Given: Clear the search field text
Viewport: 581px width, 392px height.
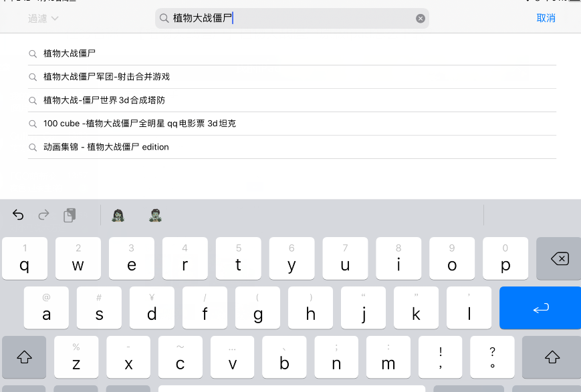Looking at the screenshot, I should (x=421, y=19).
